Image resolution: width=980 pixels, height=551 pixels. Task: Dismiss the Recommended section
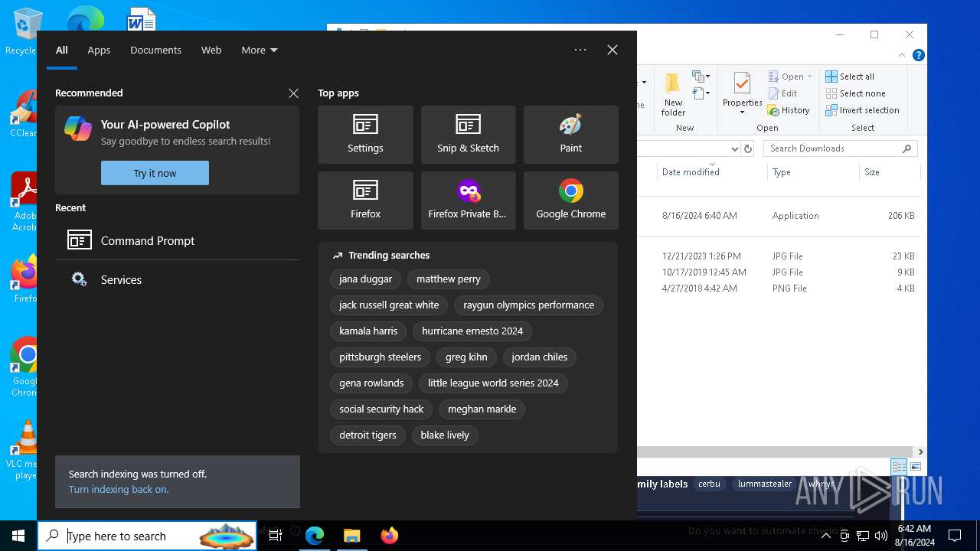pyautogui.click(x=293, y=93)
